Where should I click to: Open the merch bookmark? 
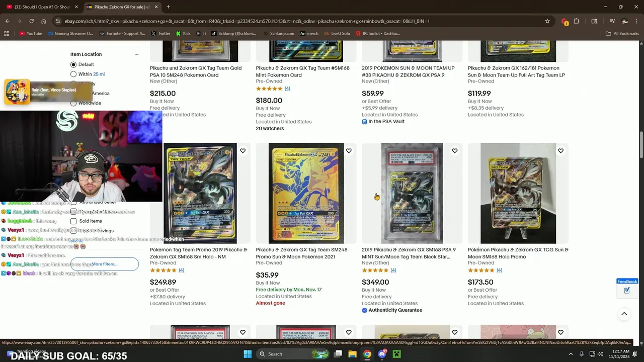pos(309,34)
